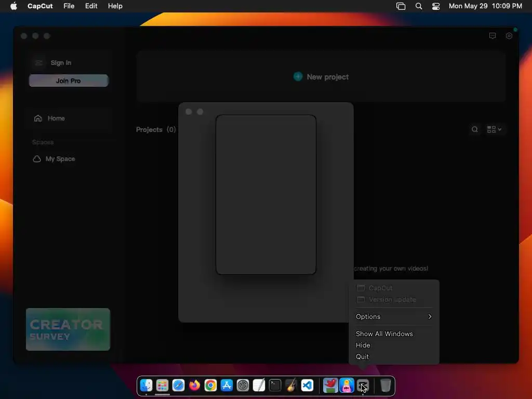The height and width of the screenshot is (399, 532).
Task: Open CapCut settings gear icon
Action: click(509, 36)
